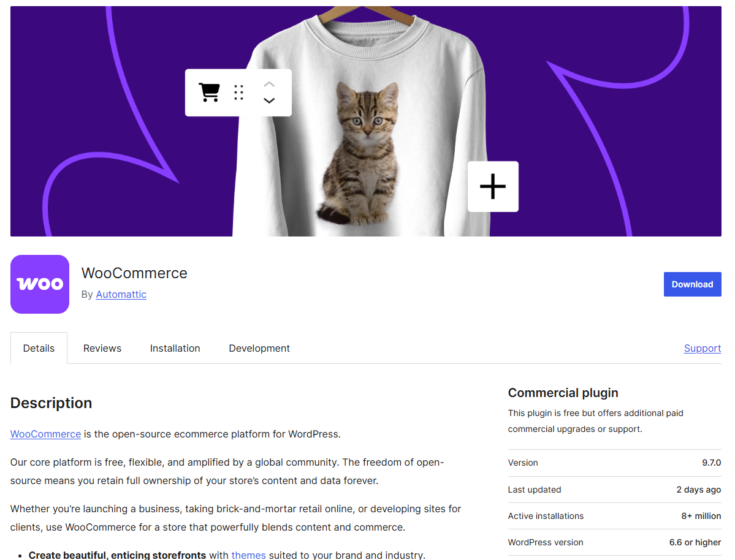Expand the up-arrow chevron control
Image resolution: width=735 pixels, height=560 pixels.
pos(268,84)
